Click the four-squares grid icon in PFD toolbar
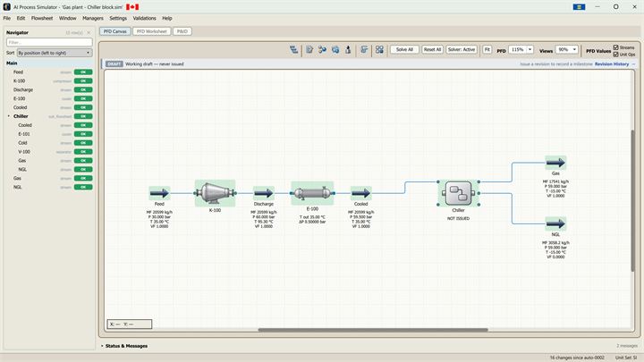 click(379, 50)
